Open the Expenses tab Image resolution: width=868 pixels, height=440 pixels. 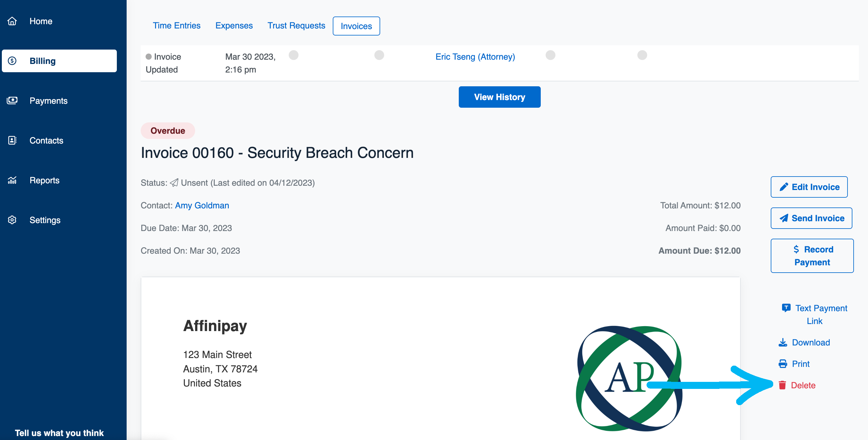[x=234, y=26]
